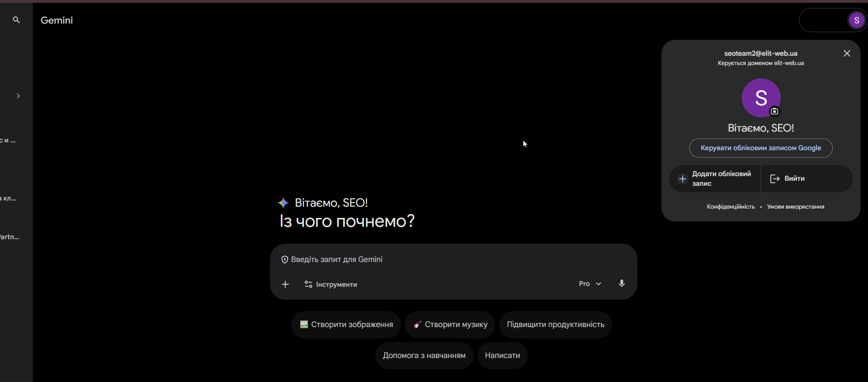This screenshot has width=868, height=382.
Task: Close the account popup panel
Action: coord(847,53)
